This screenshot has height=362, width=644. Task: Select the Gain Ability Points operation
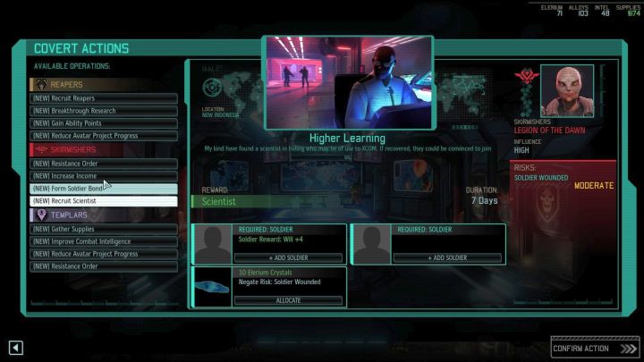point(104,123)
